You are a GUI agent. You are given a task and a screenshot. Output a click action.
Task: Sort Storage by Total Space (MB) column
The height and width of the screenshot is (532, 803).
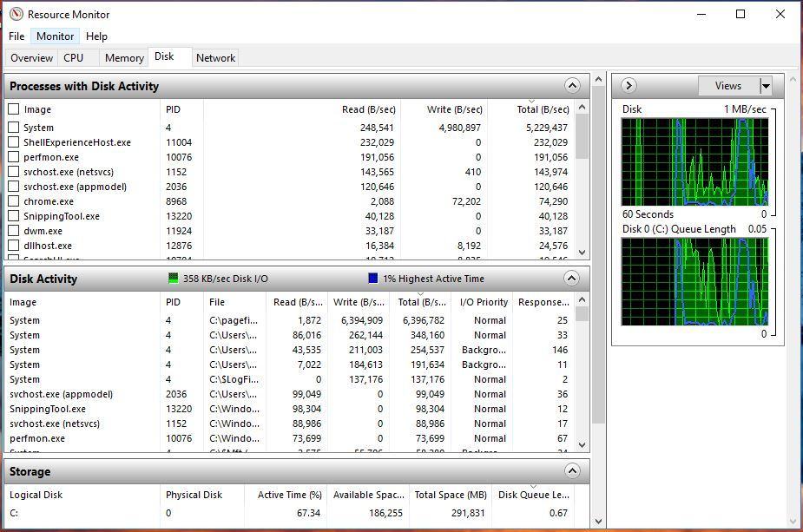click(x=451, y=495)
